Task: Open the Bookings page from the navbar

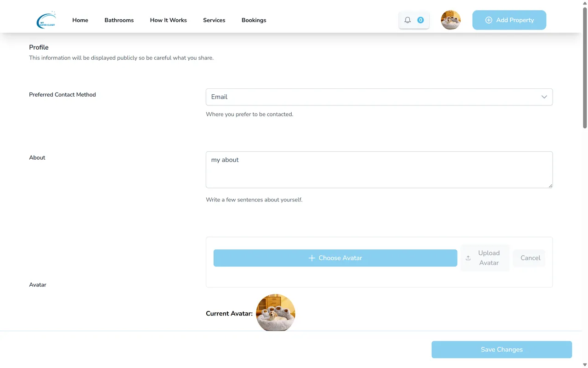Action: click(x=254, y=20)
